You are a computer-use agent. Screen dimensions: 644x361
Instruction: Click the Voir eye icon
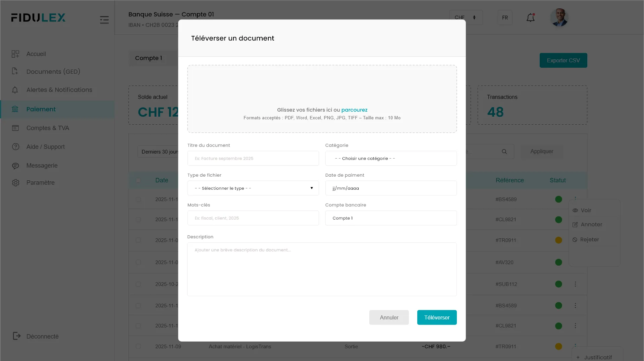(x=575, y=210)
